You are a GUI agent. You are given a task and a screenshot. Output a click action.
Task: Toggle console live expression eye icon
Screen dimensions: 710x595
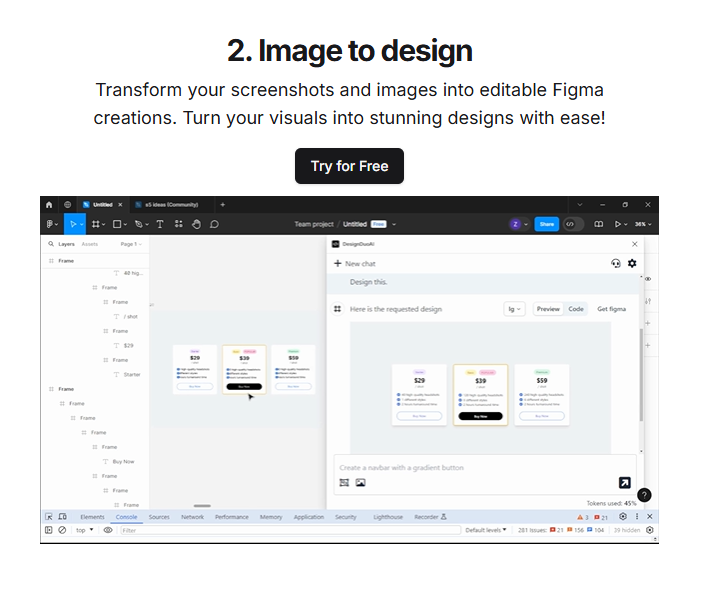coord(108,530)
